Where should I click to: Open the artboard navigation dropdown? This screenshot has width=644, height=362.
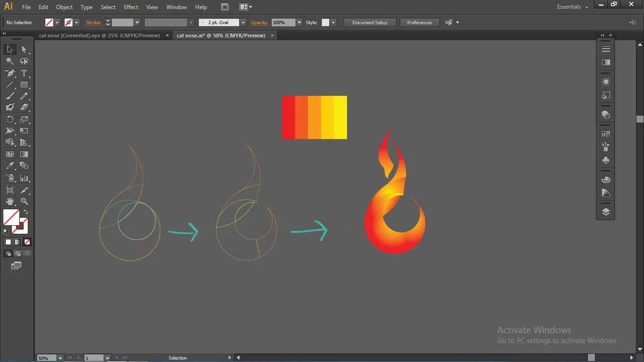pos(107,358)
